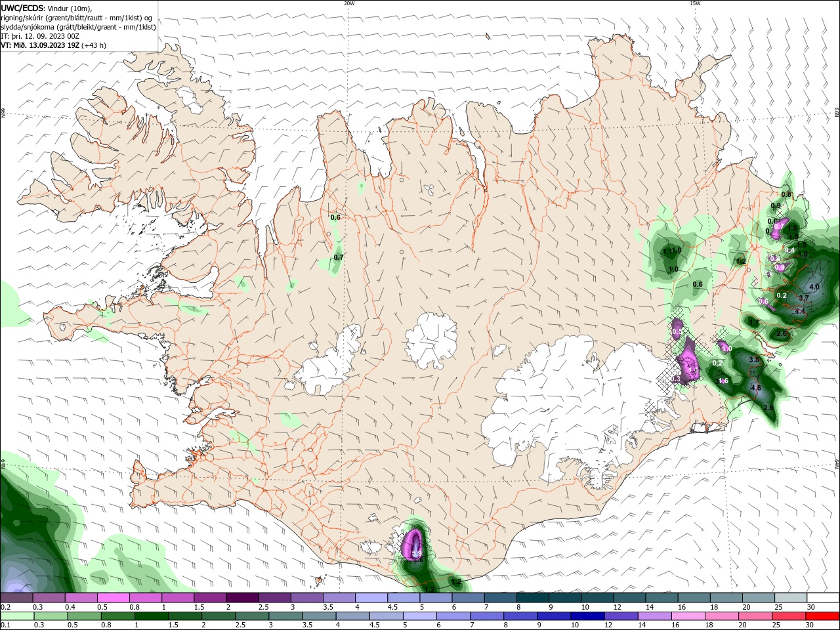This screenshot has height=630, width=840.
Task: Click the '0.8' precipitation value in the northeast
Action: click(x=787, y=195)
